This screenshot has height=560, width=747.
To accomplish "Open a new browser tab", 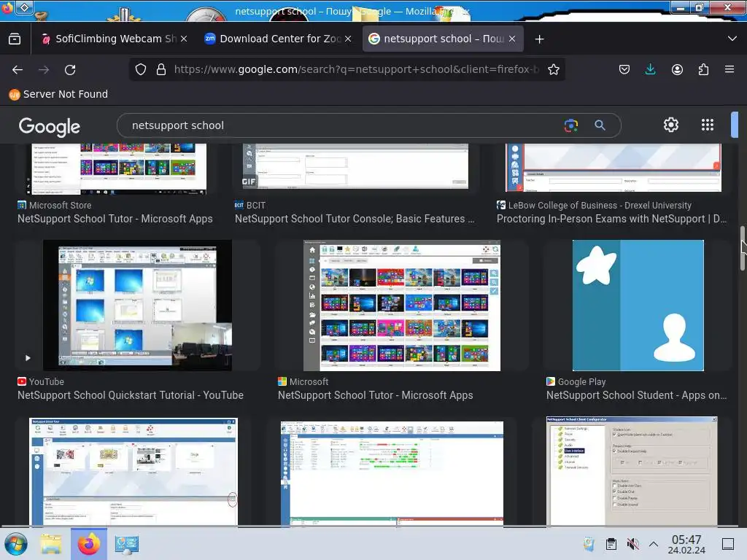I will tap(539, 39).
